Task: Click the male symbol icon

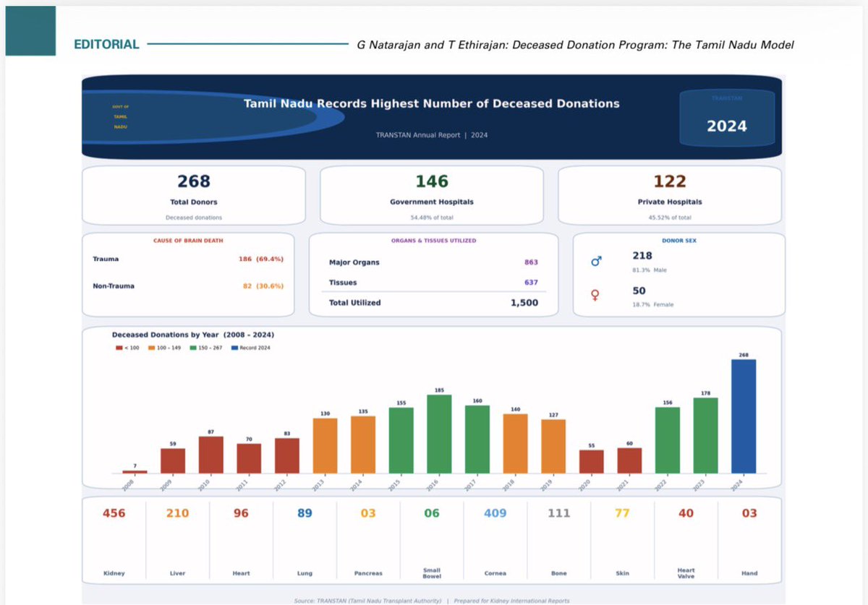Action: pos(596,262)
